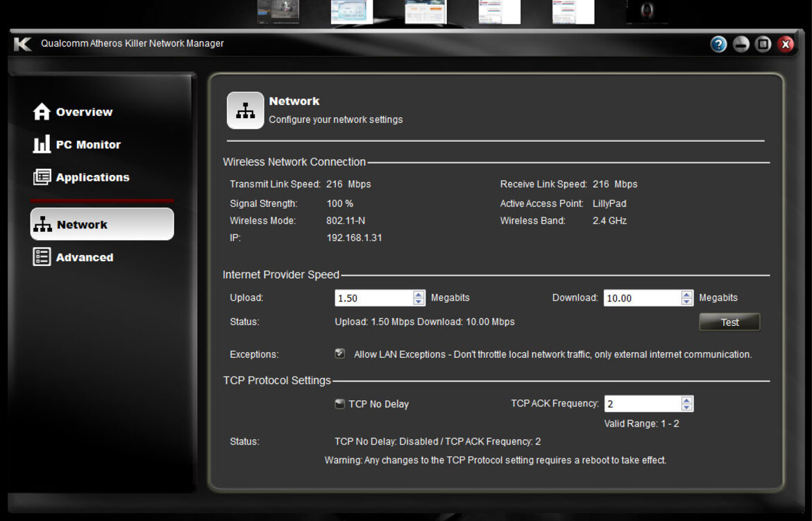Open the Advanced settings section
This screenshot has width=812, height=521.
pyautogui.click(x=73, y=257)
